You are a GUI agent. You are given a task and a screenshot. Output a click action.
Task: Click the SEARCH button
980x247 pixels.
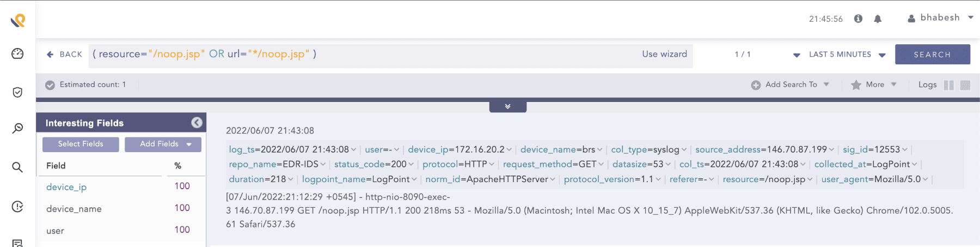[932, 55]
